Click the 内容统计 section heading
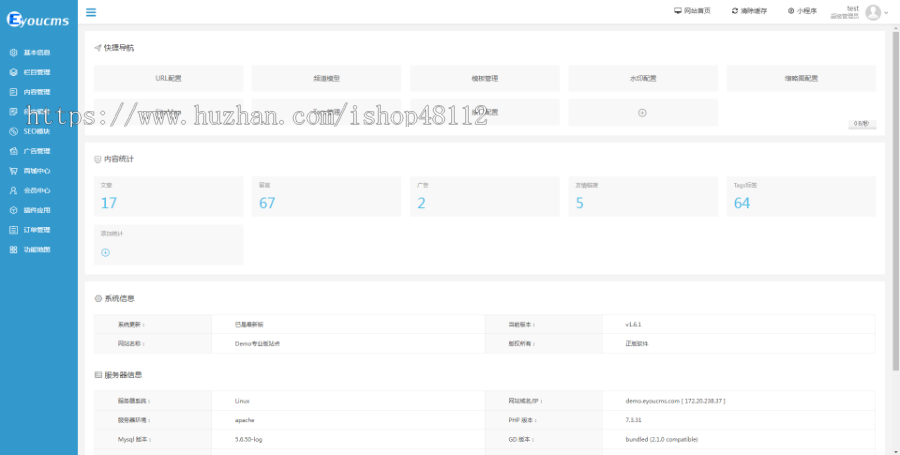 119,159
